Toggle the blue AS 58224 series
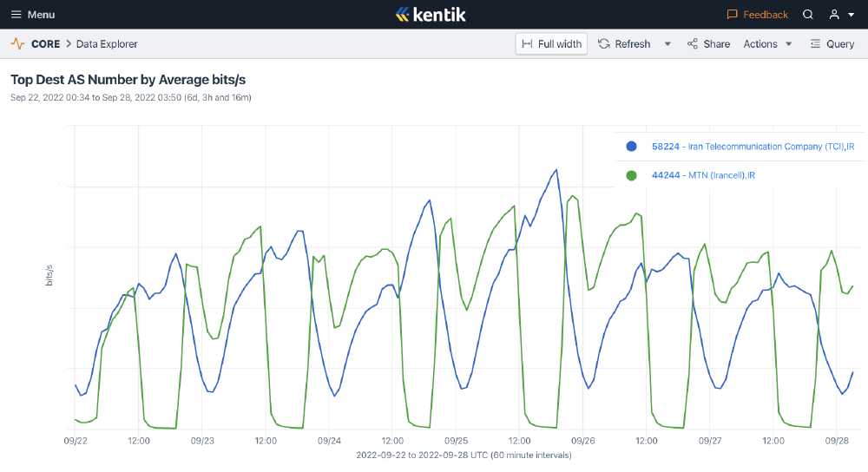868x472 pixels. tap(631, 147)
